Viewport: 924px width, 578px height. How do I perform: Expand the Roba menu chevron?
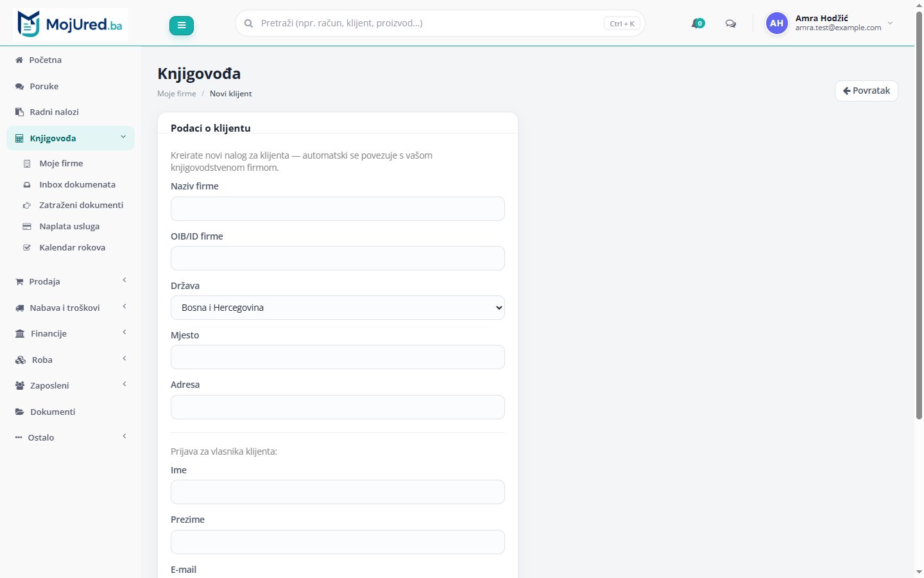click(x=124, y=358)
